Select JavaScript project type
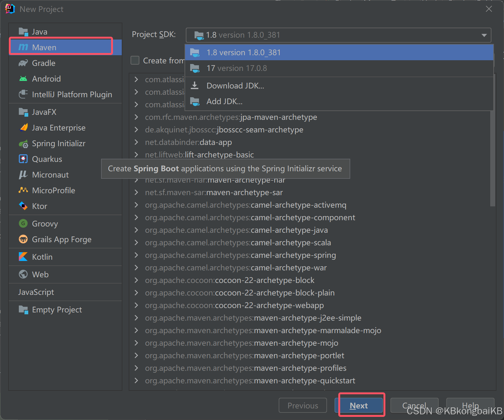Image resolution: width=504 pixels, height=420 pixels. 65,292
